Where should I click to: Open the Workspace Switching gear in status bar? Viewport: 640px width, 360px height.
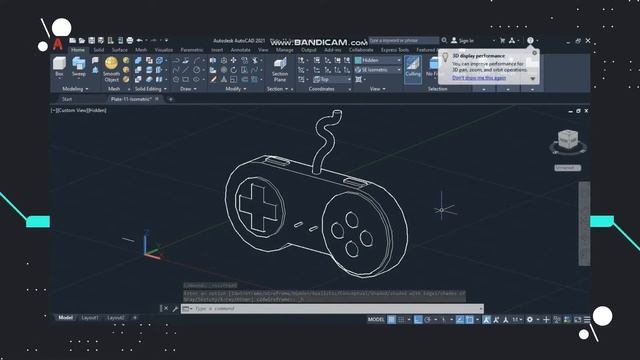click(x=529, y=320)
